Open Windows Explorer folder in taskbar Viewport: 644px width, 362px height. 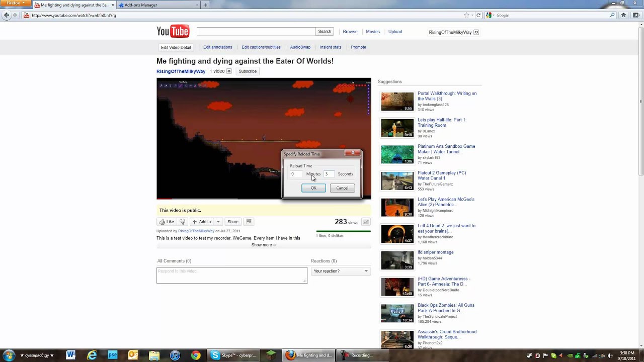click(x=154, y=355)
